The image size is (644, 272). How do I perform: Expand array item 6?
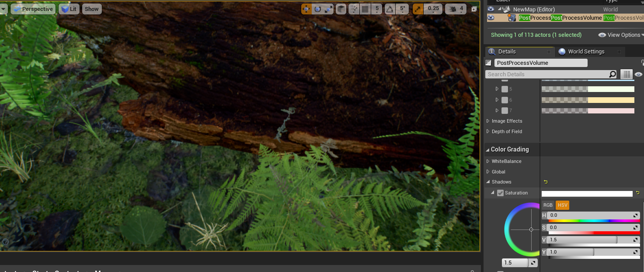(x=497, y=99)
